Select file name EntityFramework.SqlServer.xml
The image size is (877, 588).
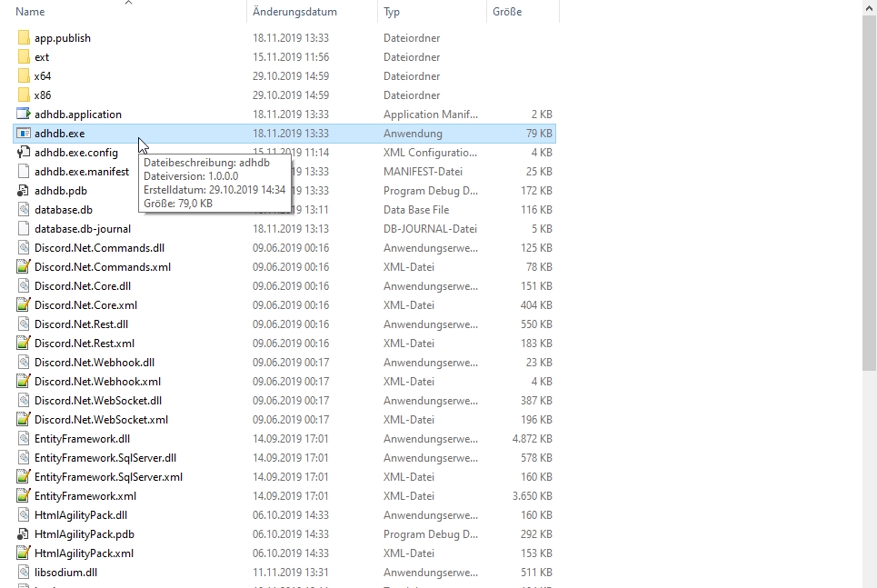pyautogui.click(x=108, y=476)
